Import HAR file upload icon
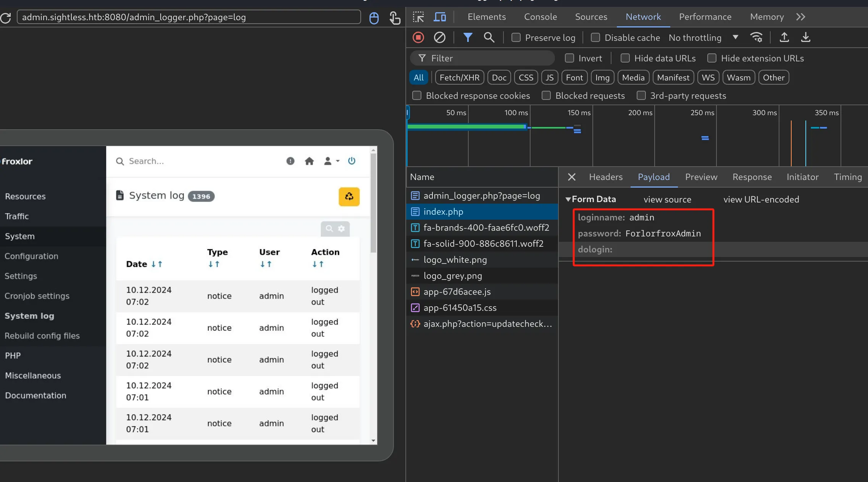The image size is (868, 482). (x=784, y=37)
